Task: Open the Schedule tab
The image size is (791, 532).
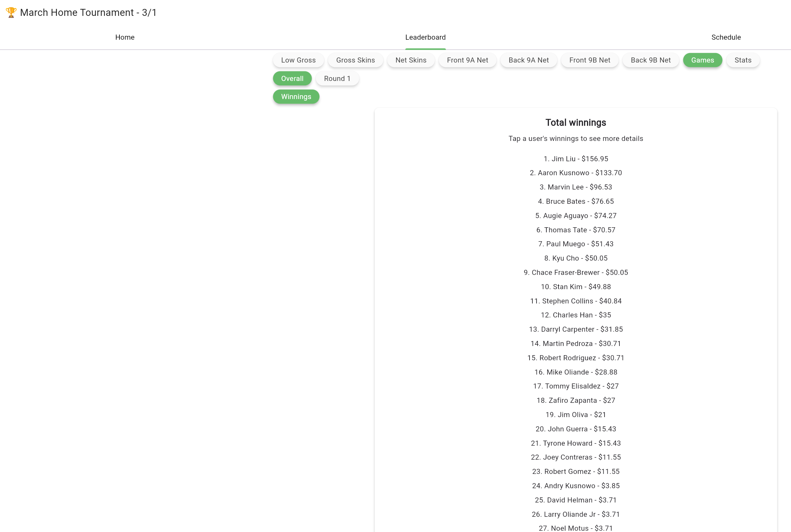Action: tap(726, 37)
